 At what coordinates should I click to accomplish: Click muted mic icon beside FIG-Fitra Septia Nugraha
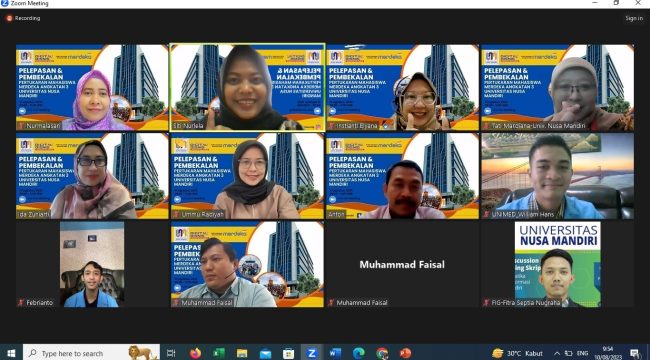click(x=486, y=303)
